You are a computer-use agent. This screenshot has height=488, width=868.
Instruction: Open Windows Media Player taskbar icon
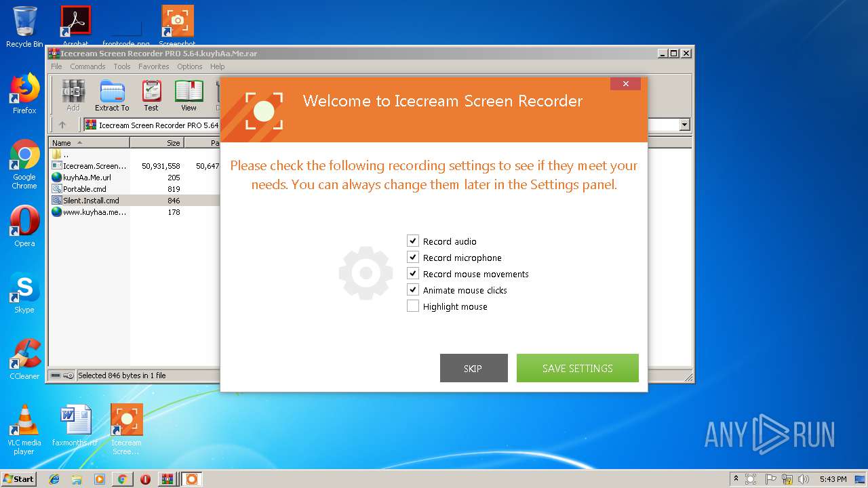click(x=100, y=479)
